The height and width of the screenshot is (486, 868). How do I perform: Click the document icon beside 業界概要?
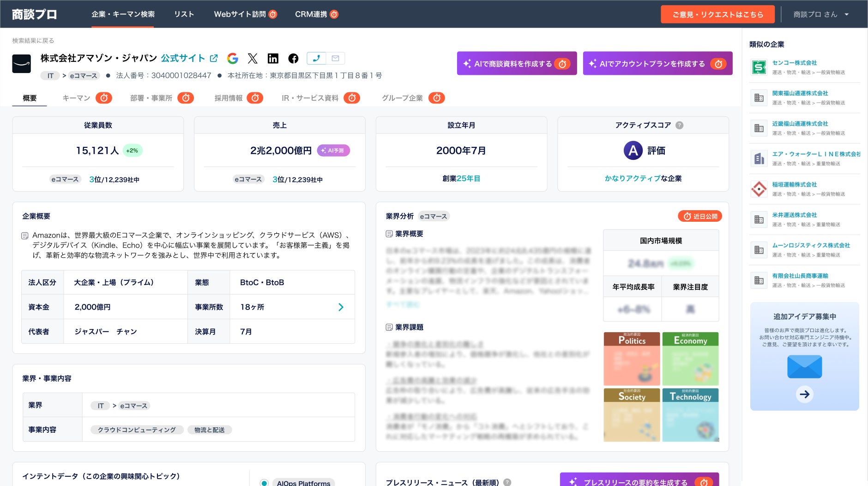tap(389, 234)
